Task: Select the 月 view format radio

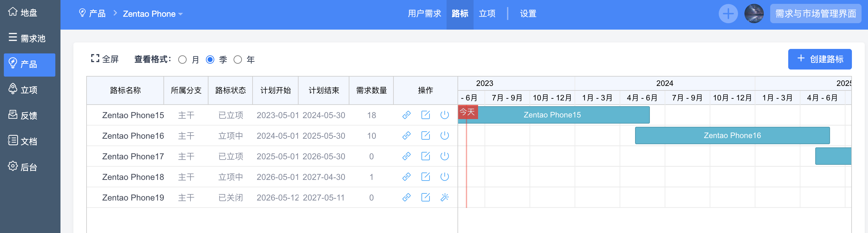Action: pyautogui.click(x=183, y=60)
